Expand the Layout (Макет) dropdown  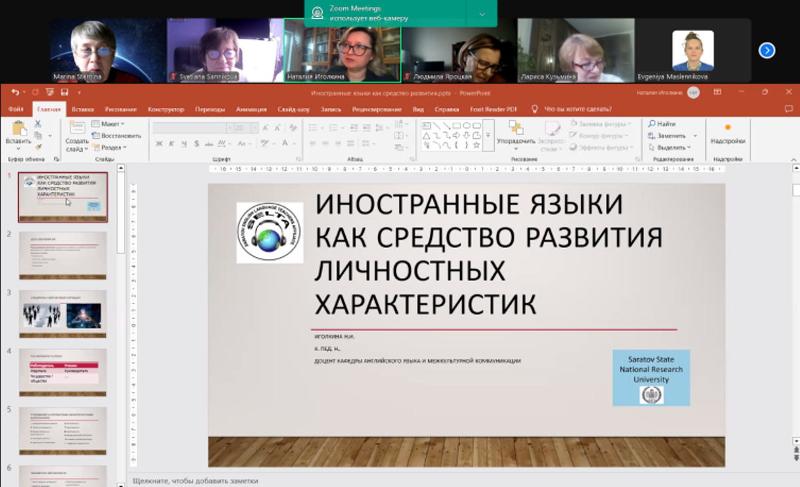coord(110,124)
